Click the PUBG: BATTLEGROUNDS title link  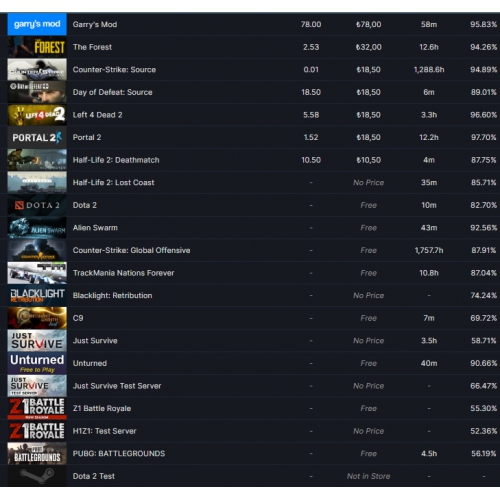point(119,453)
